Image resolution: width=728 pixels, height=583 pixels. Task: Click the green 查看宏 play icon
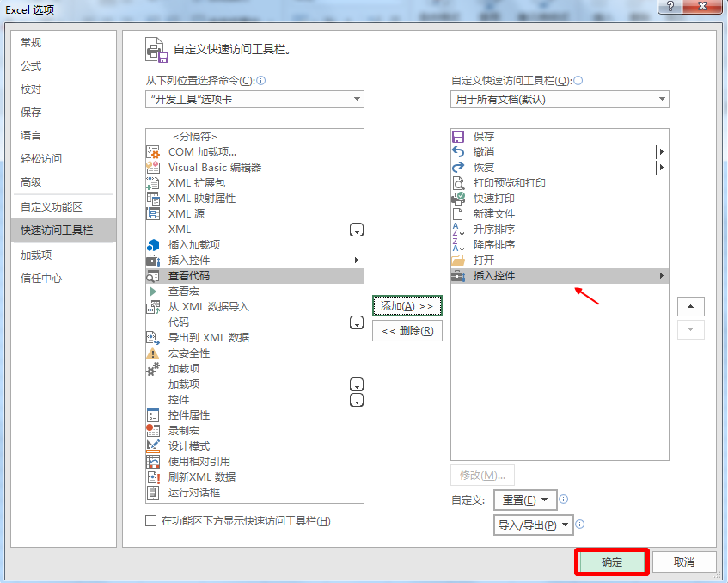(153, 291)
